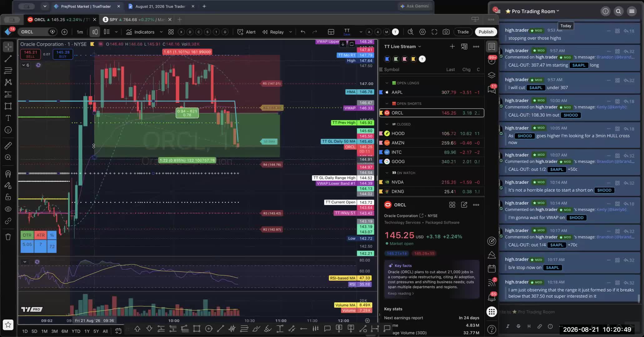Select the geometric shapes tool
The width and height of the screenshot is (644, 337).
tap(8, 106)
